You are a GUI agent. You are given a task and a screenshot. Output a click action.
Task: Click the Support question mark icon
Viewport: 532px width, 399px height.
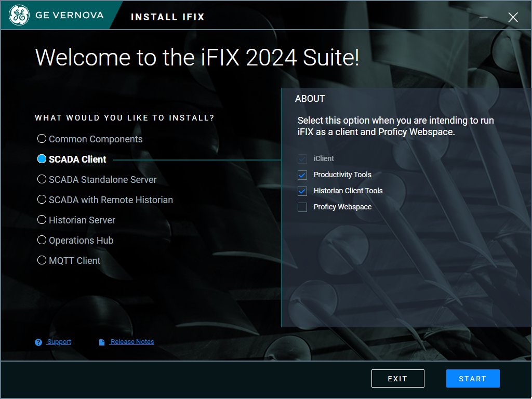pyautogui.click(x=38, y=342)
